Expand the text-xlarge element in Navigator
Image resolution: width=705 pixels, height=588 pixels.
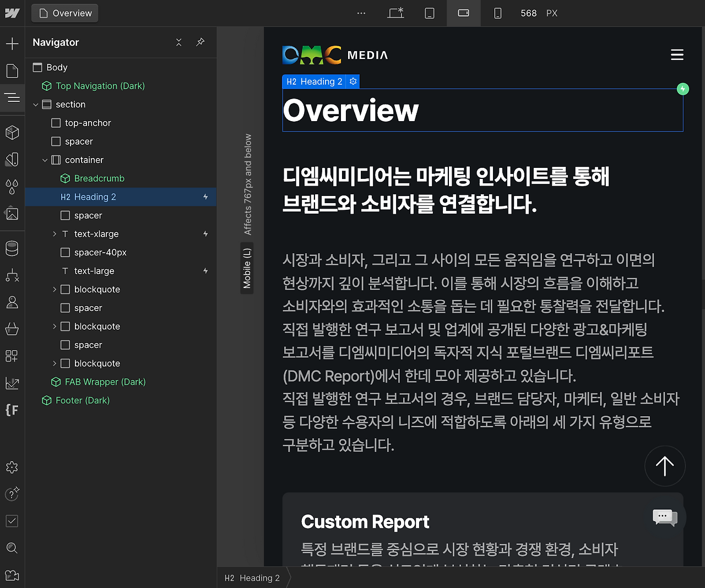coord(55,234)
